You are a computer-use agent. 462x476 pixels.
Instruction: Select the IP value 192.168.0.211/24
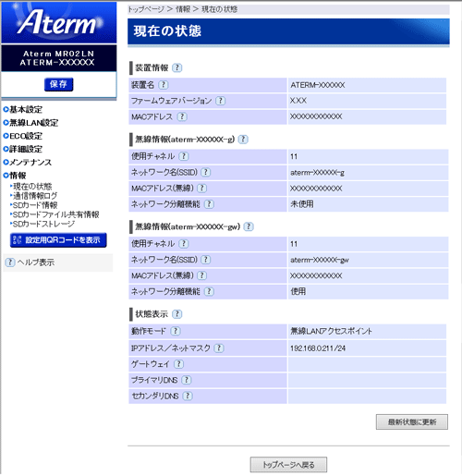[318, 348]
